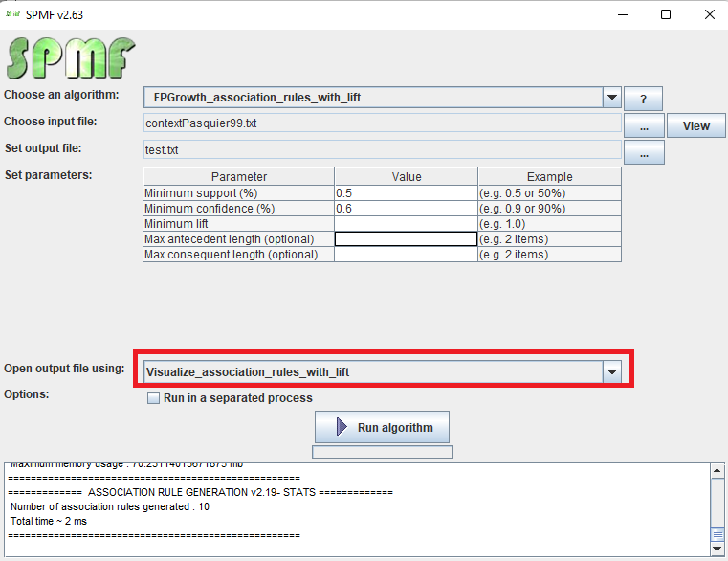Viewport: 728px width, 561px height.
Task: Click the progress bar below Run algorithm
Action: tap(383, 452)
